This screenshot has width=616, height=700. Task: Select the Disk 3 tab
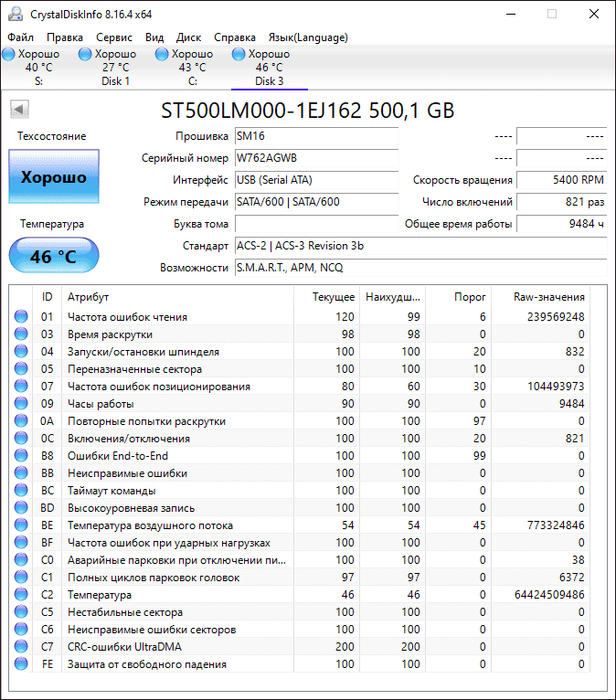[269, 68]
